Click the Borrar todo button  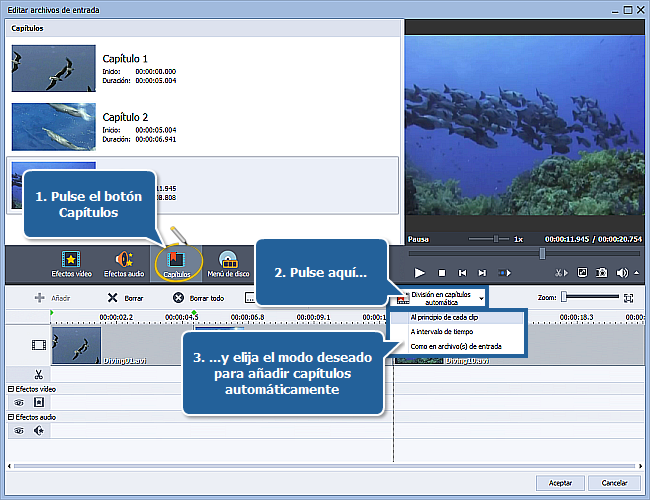pos(196,298)
